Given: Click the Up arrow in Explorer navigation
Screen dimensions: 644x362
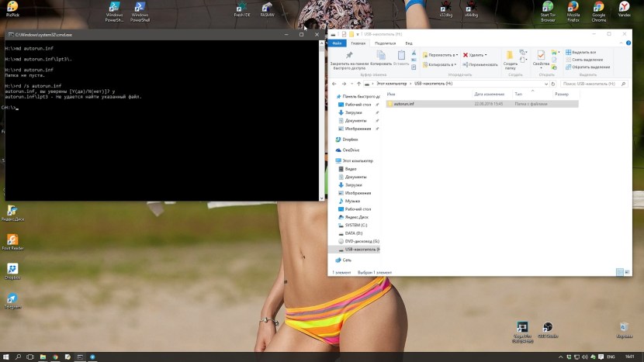Looking at the screenshot, I should pyautogui.click(x=360, y=83).
